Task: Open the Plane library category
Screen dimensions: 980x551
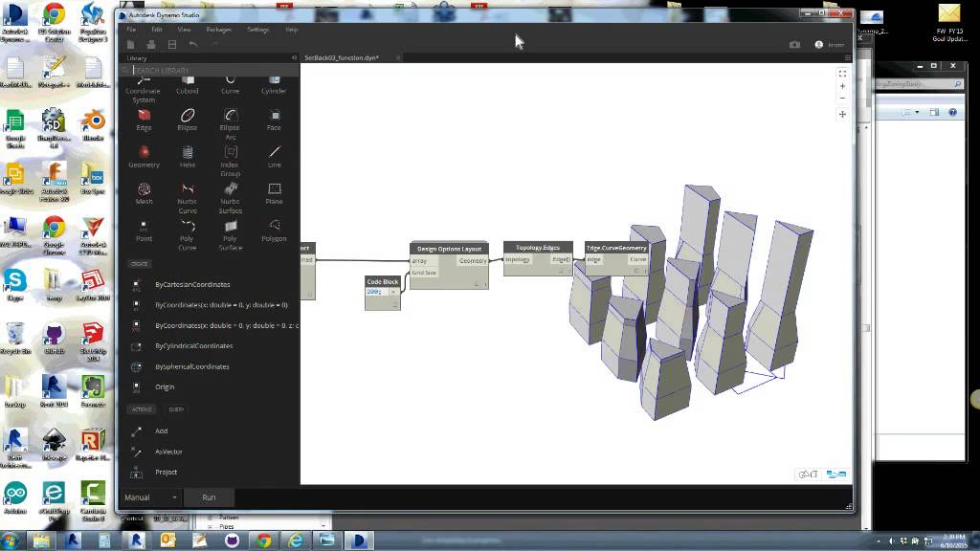Action: click(274, 193)
